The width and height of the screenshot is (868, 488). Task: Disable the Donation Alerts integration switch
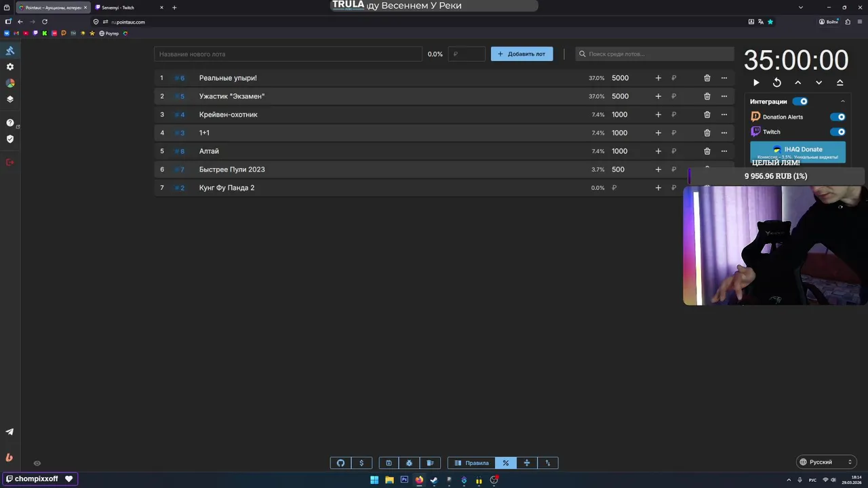point(838,117)
